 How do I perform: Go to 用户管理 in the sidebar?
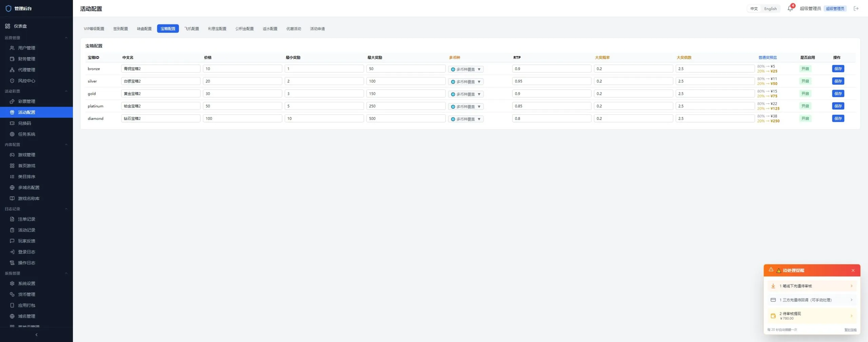tap(36, 48)
